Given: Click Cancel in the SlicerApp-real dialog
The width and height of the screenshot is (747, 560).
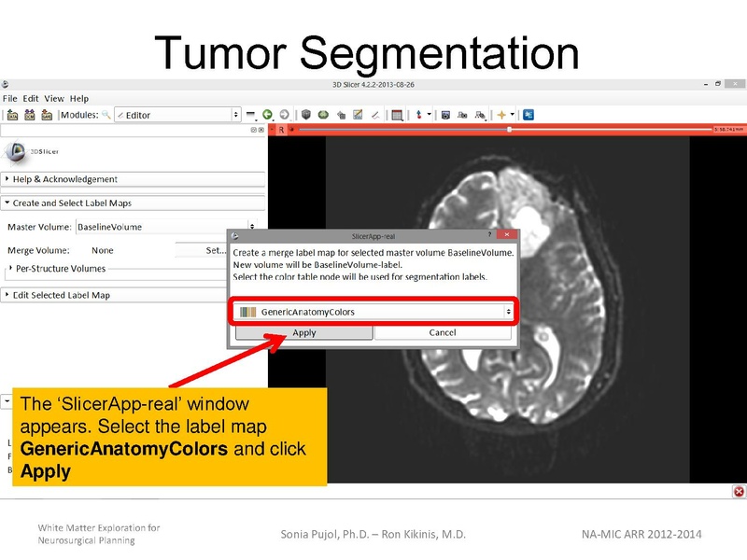Looking at the screenshot, I should pyautogui.click(x=445, y=332).
